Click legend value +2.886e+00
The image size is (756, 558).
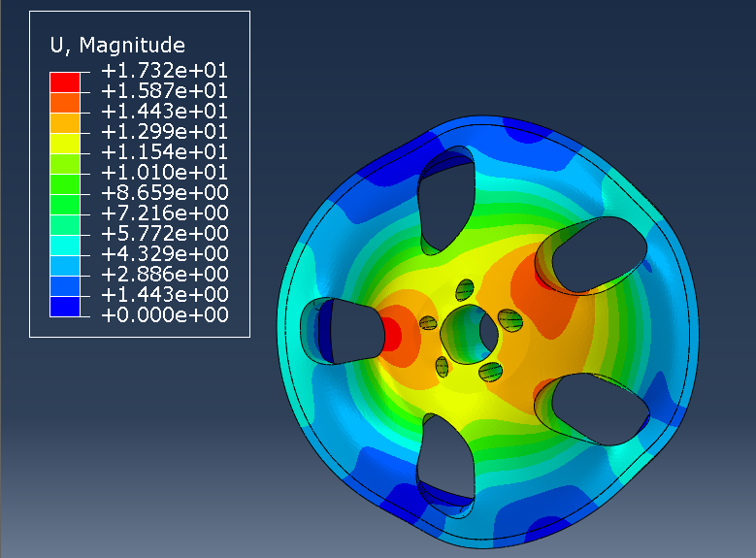164,274
